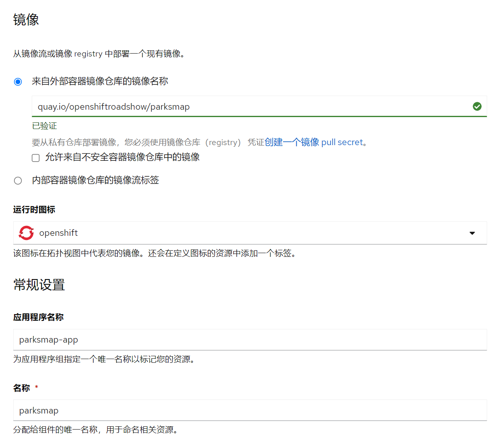This screenshot has height=444, width=504.
Task: Select the "内部容器镜像仓库的镜像流标签" radio button
Action: tap(18, 181)
